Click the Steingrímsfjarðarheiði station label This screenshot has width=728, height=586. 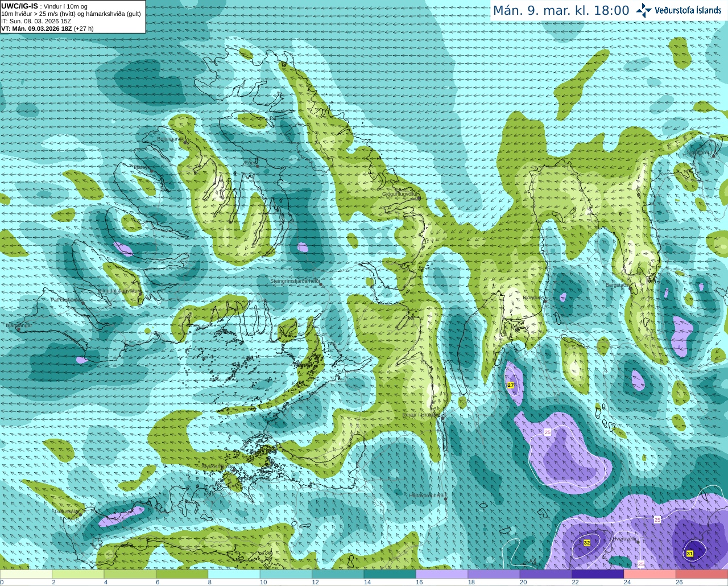tap(294, 281)
